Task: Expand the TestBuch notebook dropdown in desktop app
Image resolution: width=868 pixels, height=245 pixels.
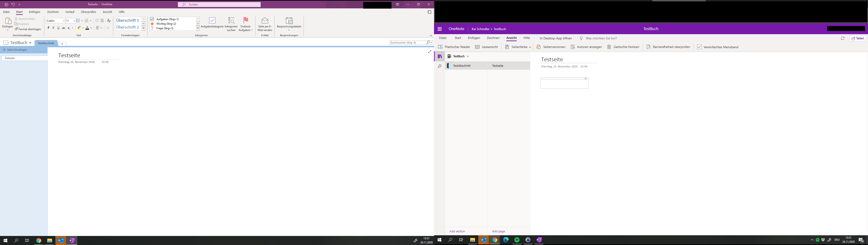Action: [30, 43]
